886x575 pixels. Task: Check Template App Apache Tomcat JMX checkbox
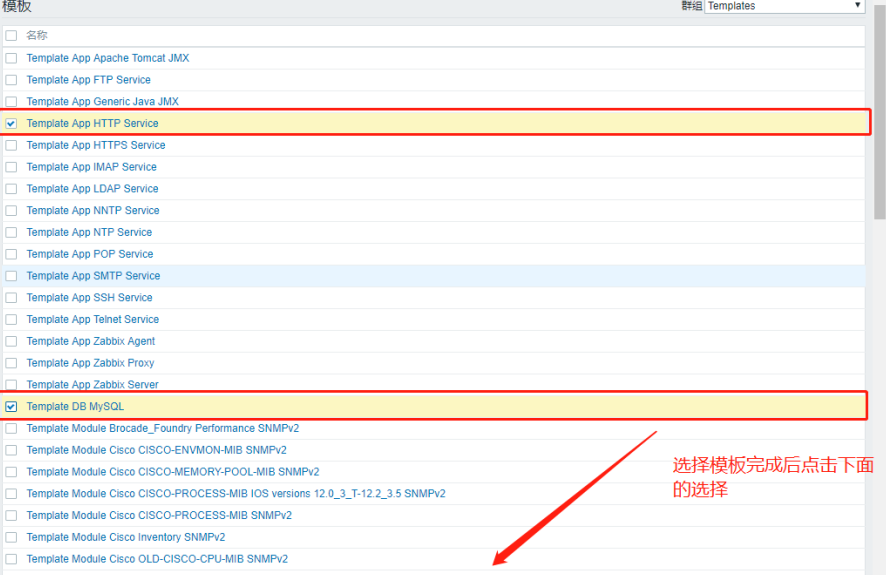tap(11, 58)
